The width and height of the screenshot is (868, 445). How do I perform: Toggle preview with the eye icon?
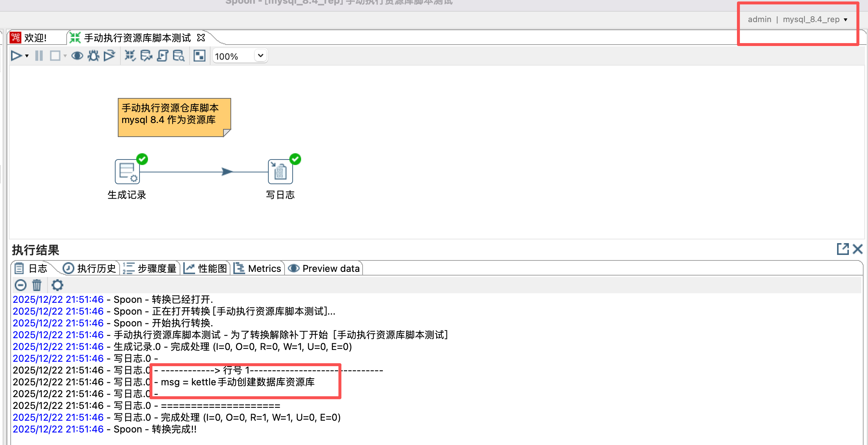pos(77,56)
